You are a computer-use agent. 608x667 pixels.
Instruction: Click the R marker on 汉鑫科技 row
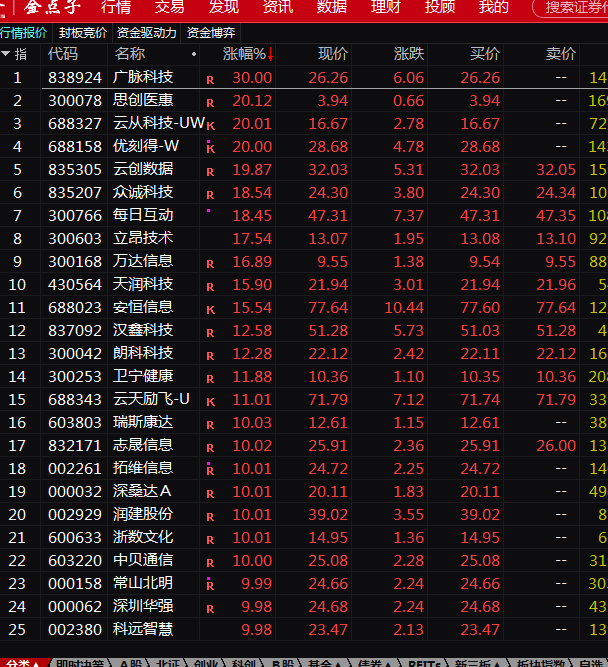click(x=210, y=333)
